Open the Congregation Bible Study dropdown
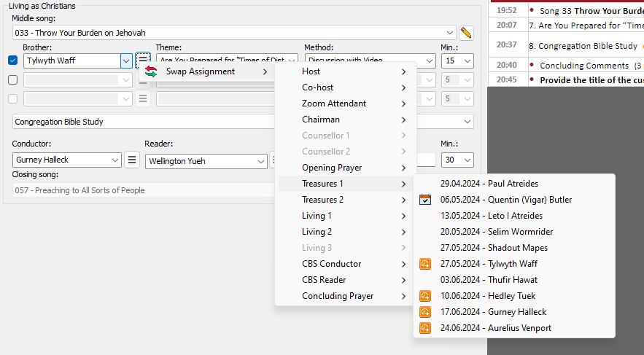Image resolution: width=644 pixels, height=355 pixels. [467, 122]
